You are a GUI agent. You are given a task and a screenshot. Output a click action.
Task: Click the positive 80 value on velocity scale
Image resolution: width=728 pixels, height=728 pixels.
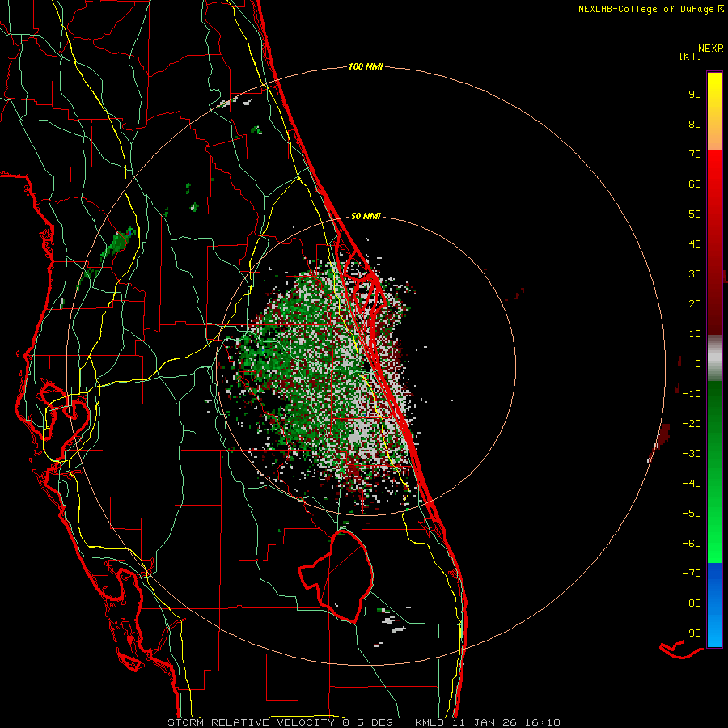(x=695, y=125)
